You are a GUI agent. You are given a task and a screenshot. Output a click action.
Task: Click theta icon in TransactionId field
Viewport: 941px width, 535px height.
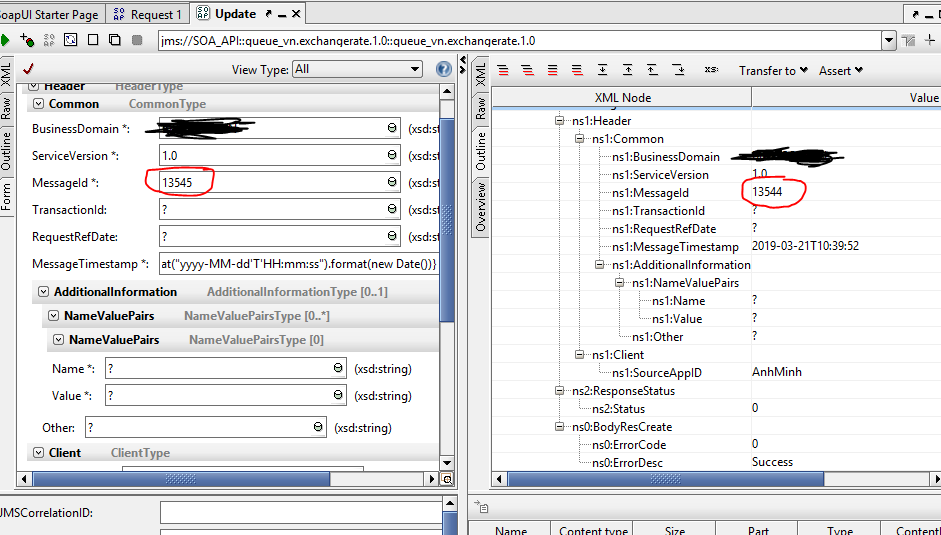(x=392, y=209)
